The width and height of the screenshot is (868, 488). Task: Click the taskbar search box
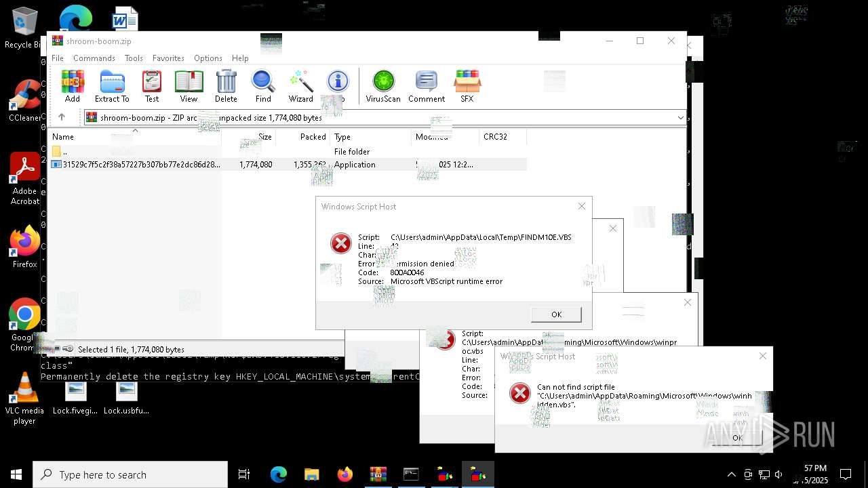130,474
